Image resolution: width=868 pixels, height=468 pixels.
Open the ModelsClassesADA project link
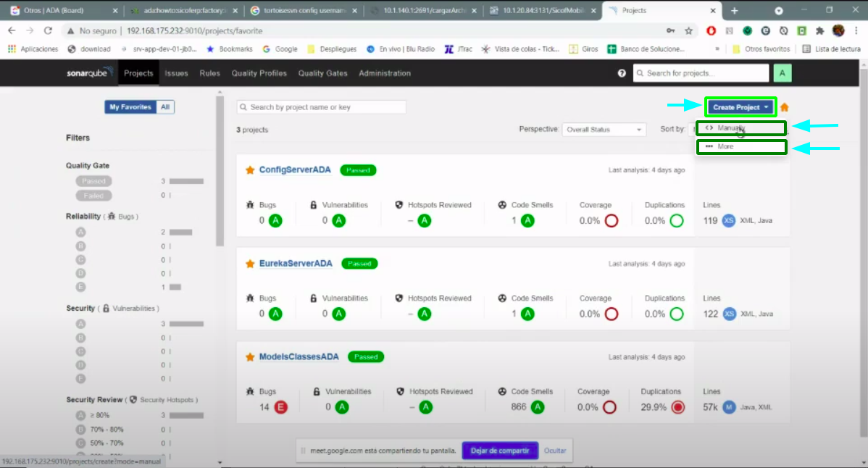(299, 357)
